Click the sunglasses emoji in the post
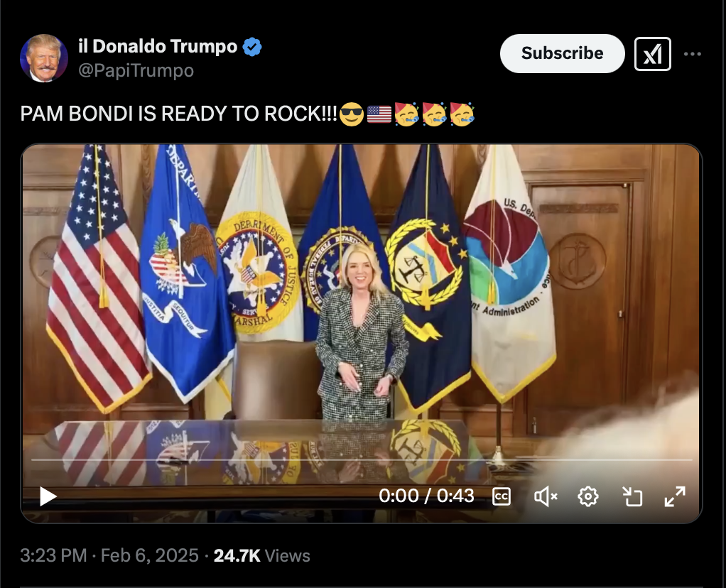 click(x=352, y=114)
